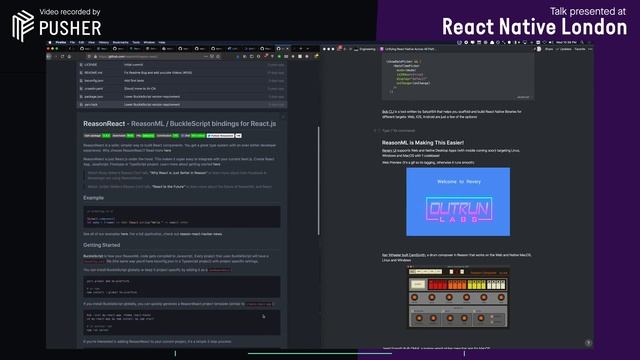
Task: Click the Unifying React Native page breadcrumb
Action: (x=408, y=49)
